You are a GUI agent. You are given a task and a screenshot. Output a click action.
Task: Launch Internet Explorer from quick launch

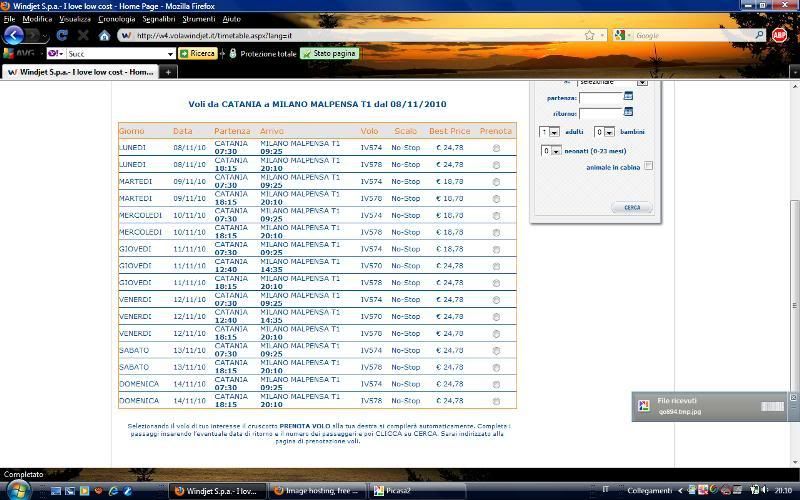point(113,491)
